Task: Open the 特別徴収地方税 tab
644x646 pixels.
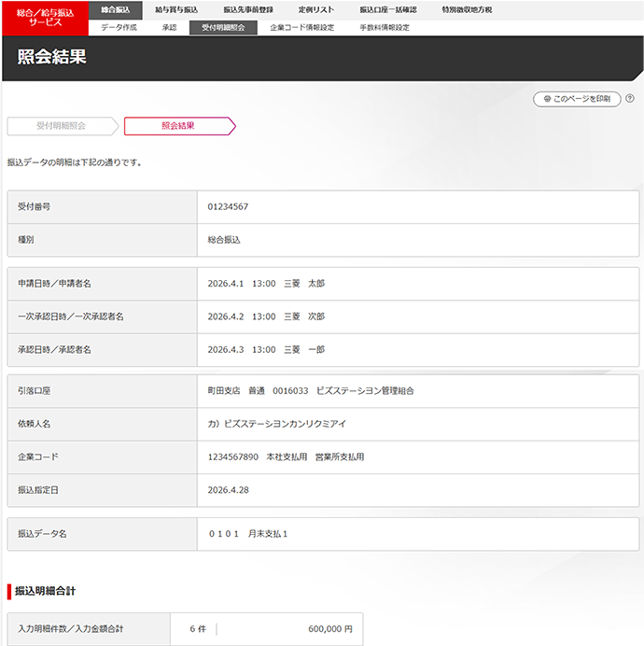Action: coord(467,9)
